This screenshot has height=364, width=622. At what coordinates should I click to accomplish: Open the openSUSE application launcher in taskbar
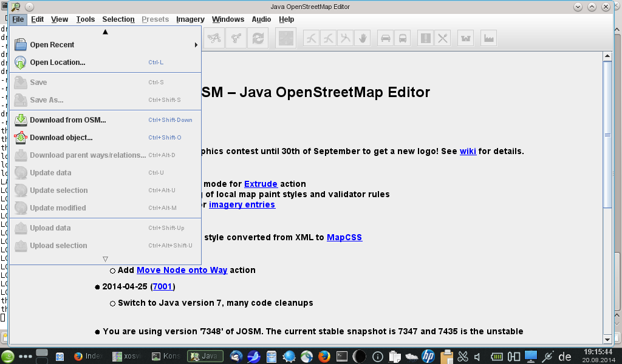pos(7,357)
